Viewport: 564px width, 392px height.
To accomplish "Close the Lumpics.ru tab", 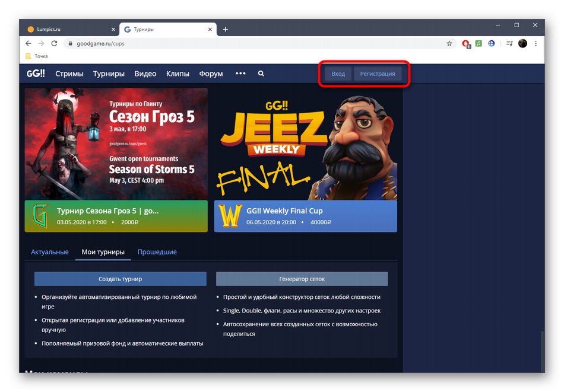I will coord(113,30).
